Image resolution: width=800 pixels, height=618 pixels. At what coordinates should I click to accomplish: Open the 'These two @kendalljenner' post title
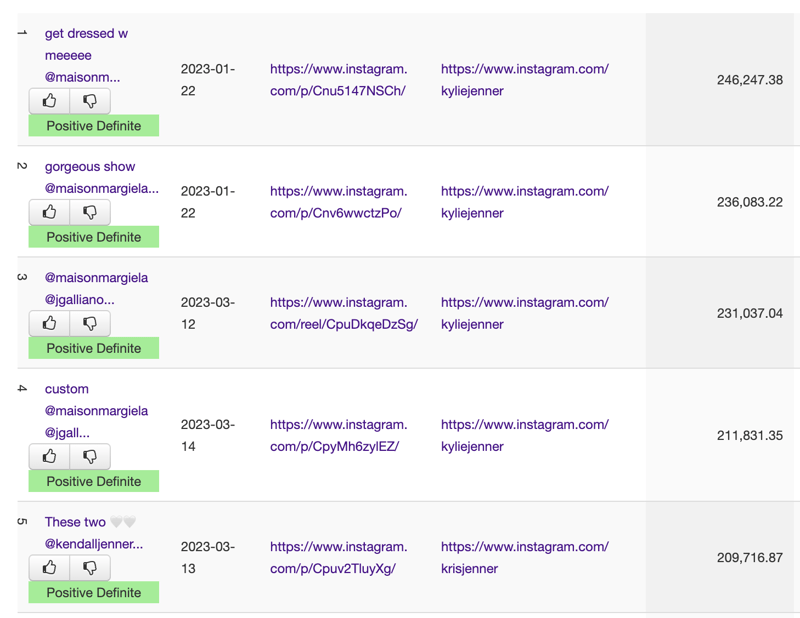(94, 533)
